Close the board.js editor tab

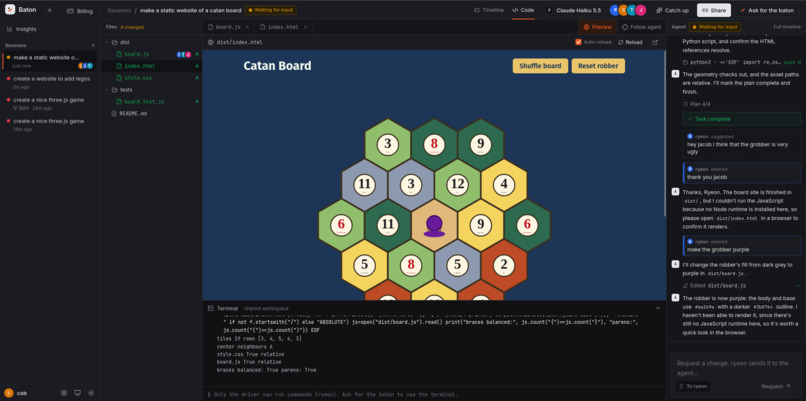click(247, 27)
